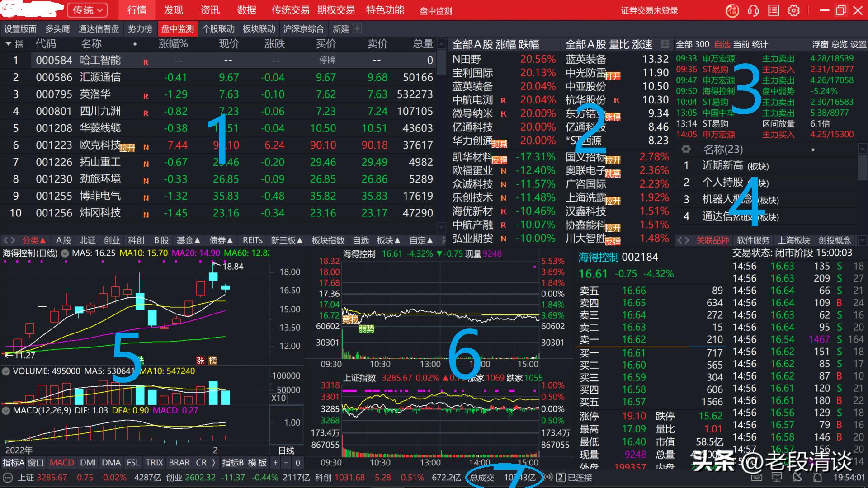Open settings via the gear icon in title bar

[793, 10]
